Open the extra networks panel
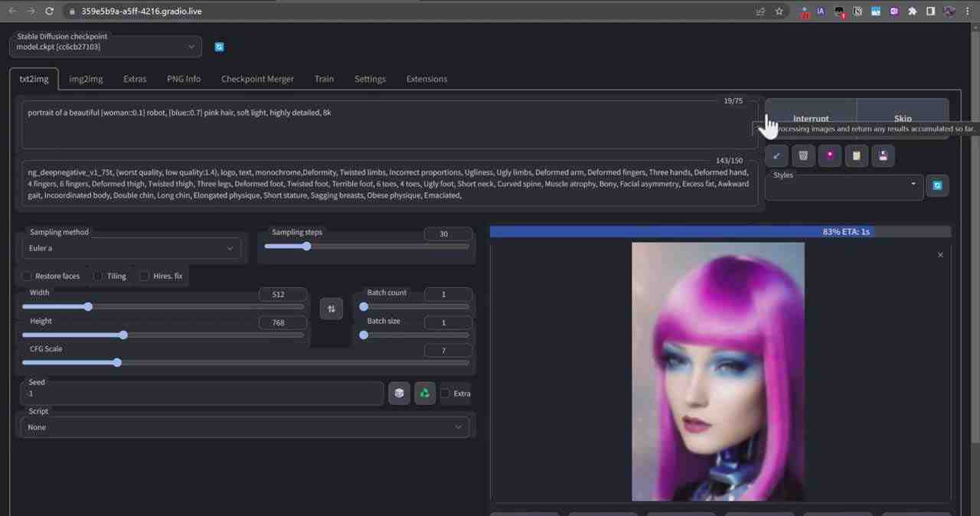This screenshot has height=516, width=980. [x=830, y=155]
